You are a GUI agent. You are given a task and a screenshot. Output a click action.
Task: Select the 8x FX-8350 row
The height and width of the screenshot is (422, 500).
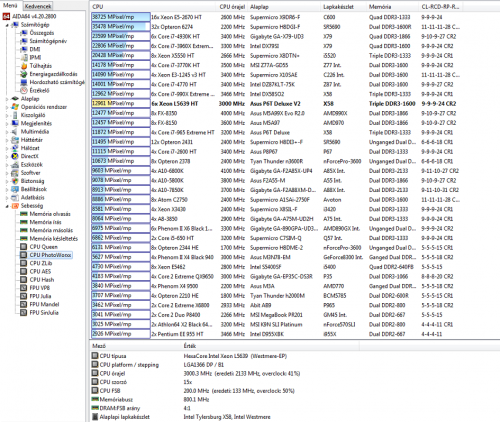[x=276, y=113]
